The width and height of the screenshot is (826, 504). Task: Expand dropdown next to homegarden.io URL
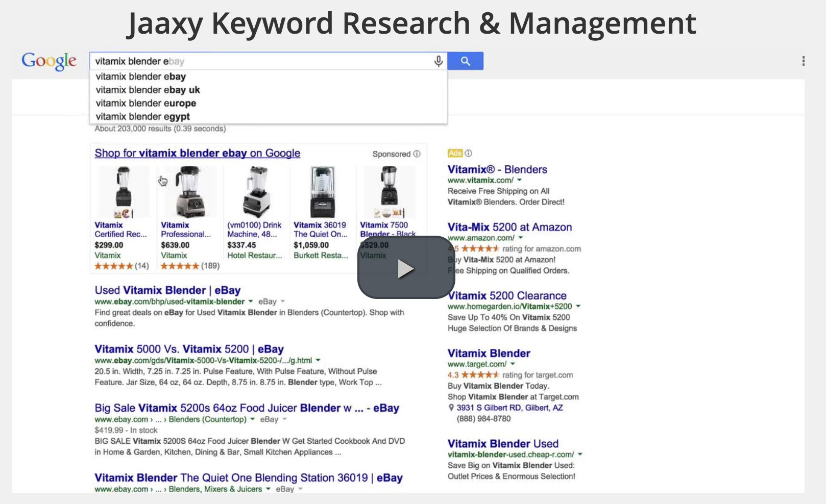578,307
